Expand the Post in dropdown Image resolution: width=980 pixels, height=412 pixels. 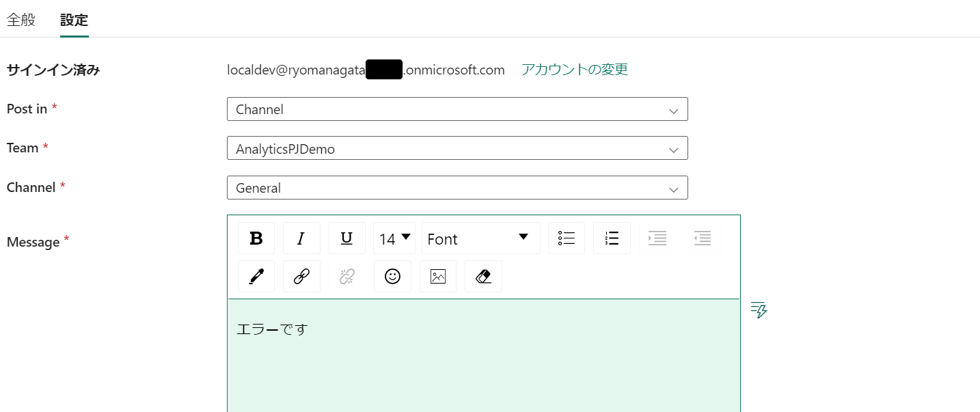click(457, 109)
